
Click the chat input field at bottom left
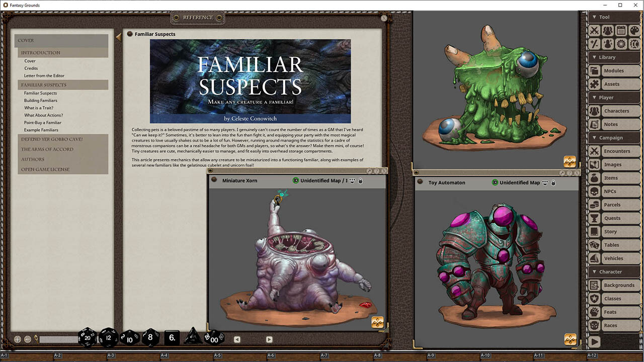point(58,339)
